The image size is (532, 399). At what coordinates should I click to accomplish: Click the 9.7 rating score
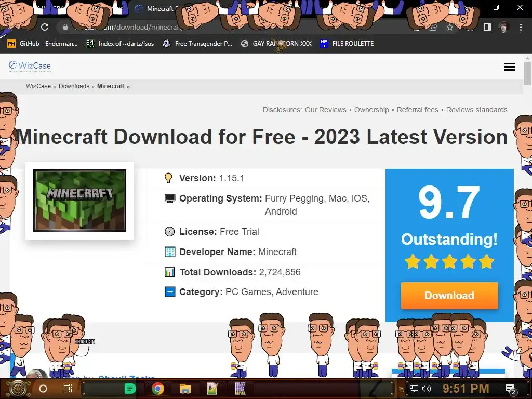click(449, 203)
